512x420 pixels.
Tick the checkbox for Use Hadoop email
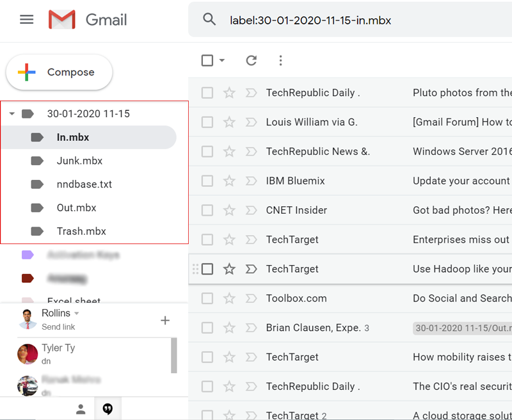[207, 269]
